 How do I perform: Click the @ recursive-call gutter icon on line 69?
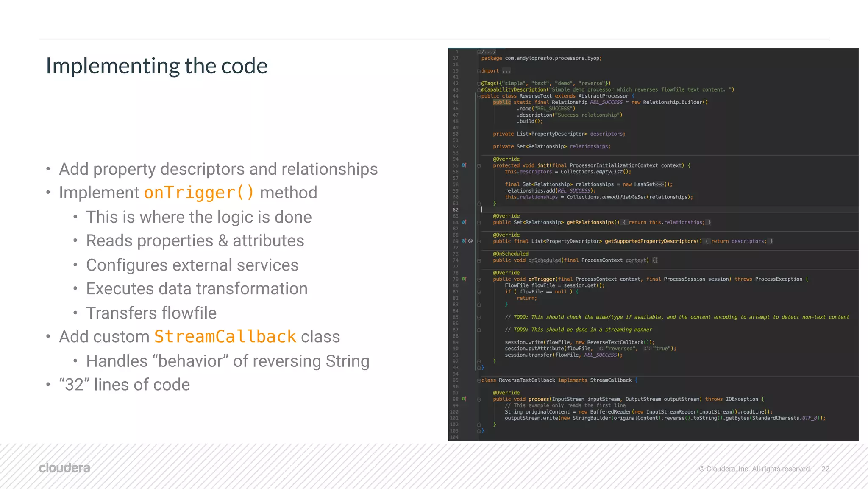(470, 241)
